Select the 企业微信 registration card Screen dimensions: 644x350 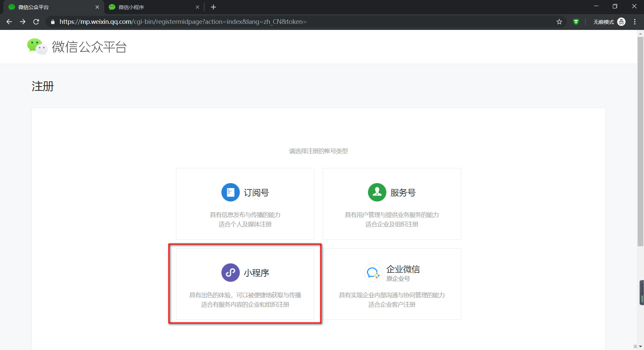(391, 284)
